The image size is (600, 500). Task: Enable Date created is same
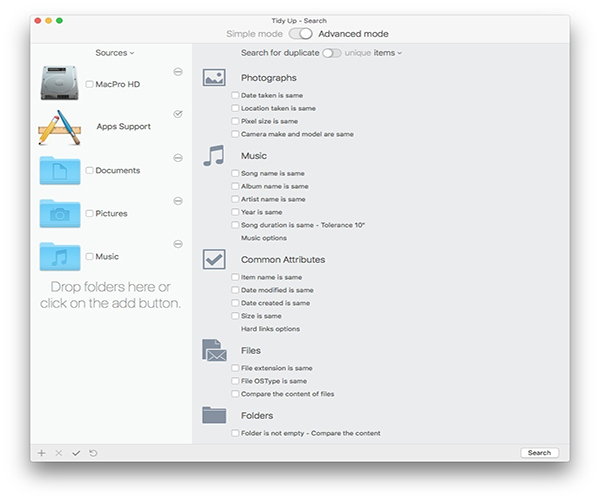tap(235, 303)
